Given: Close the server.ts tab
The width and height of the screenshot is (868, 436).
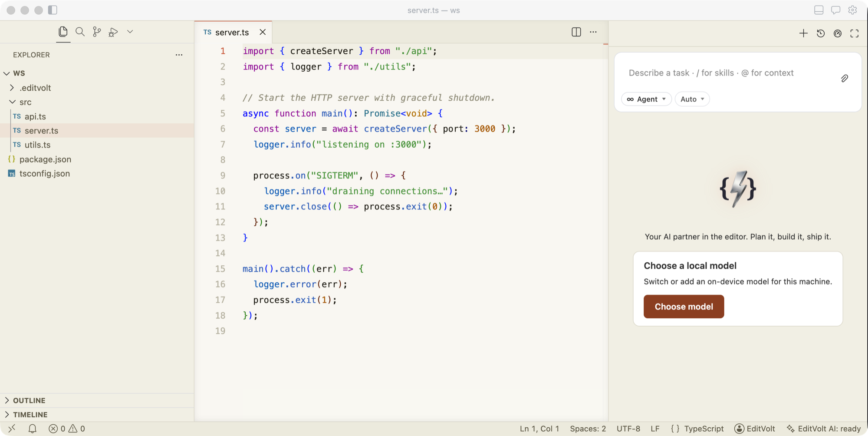Looking at the screenshot, I should pyautogui.click(x=263, y=32).
